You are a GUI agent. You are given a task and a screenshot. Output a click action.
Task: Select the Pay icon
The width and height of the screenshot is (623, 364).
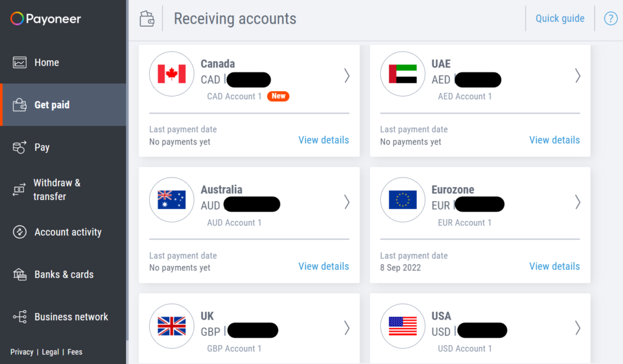coord(19,147)
